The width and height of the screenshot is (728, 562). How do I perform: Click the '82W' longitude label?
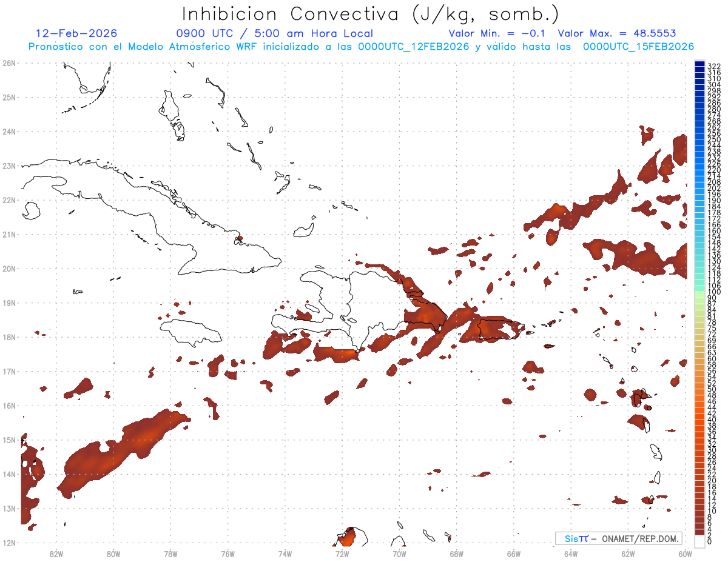56,553
